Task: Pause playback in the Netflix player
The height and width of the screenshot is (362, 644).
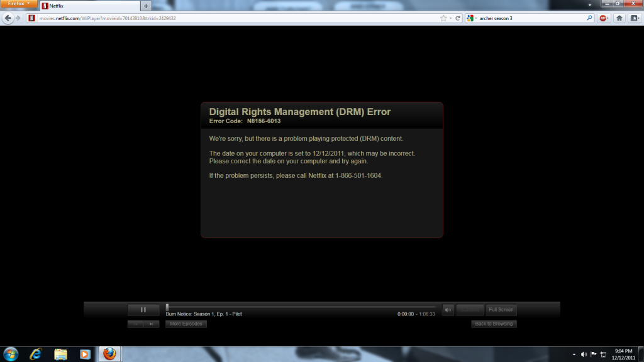Action: tap(143, 310)
